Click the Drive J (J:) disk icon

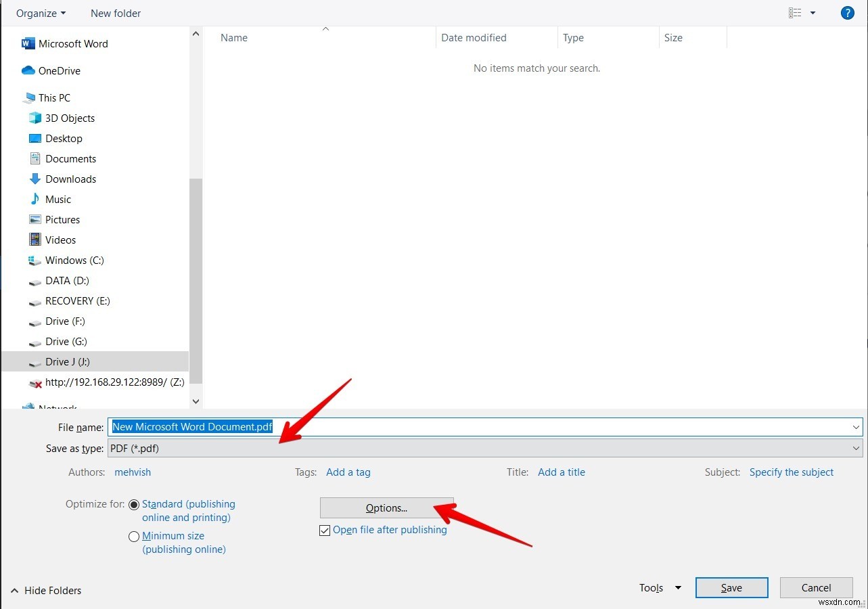point(35,363)
